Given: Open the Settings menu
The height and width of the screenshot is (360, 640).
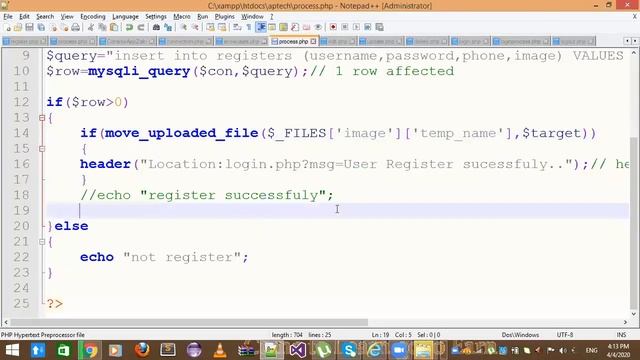Looking at the screenshot, I should click(156, 16).
